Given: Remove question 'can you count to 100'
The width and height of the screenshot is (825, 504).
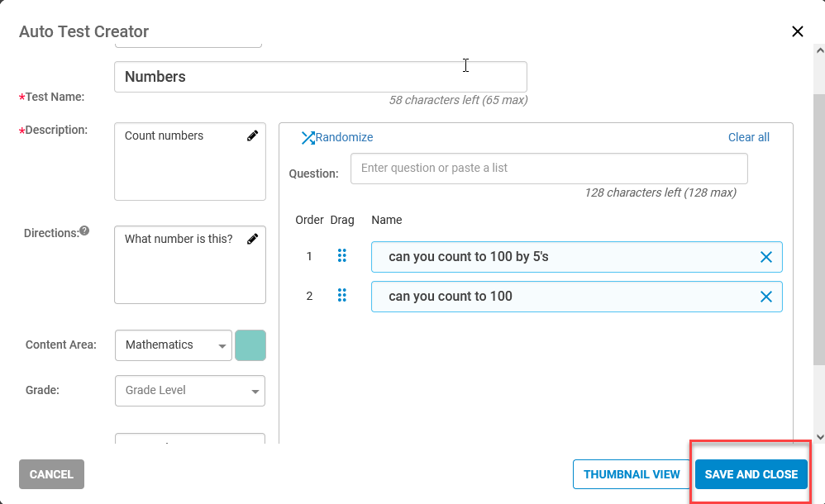Looking at the screenshot, I should [766, 297].
